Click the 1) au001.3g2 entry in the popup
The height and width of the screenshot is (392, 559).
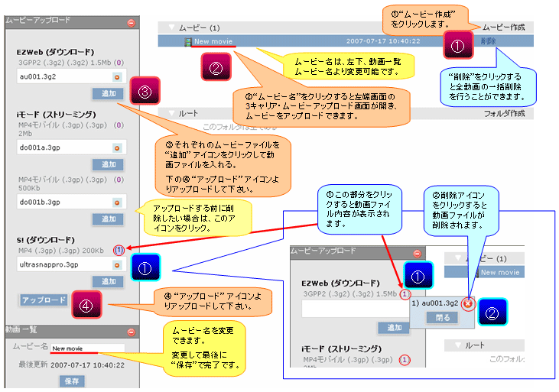[x=435, y=303]
